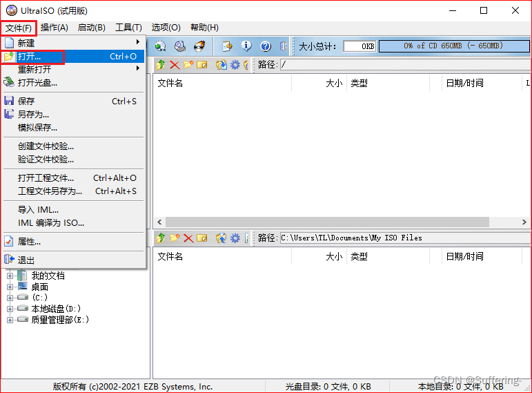Create new folder in local pane toolbar
The height and width of the screenshot is (393, 532).
175,238
